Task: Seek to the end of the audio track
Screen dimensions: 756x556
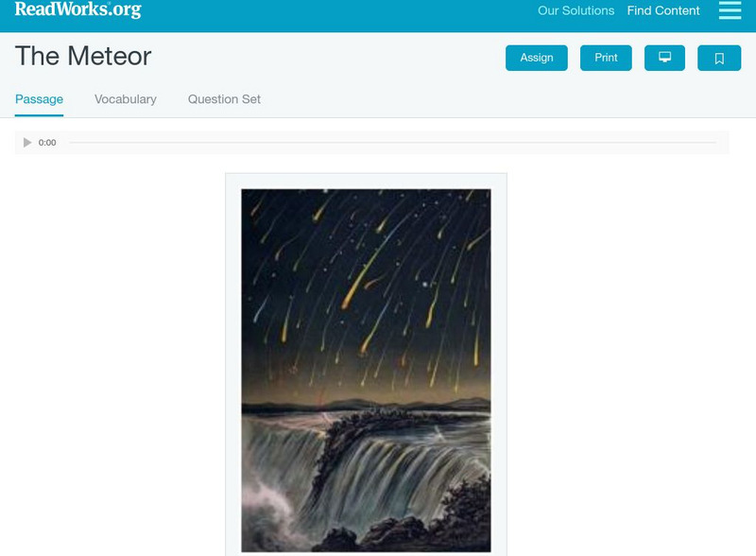Action: pyautogui.click(x=715, y=143)
